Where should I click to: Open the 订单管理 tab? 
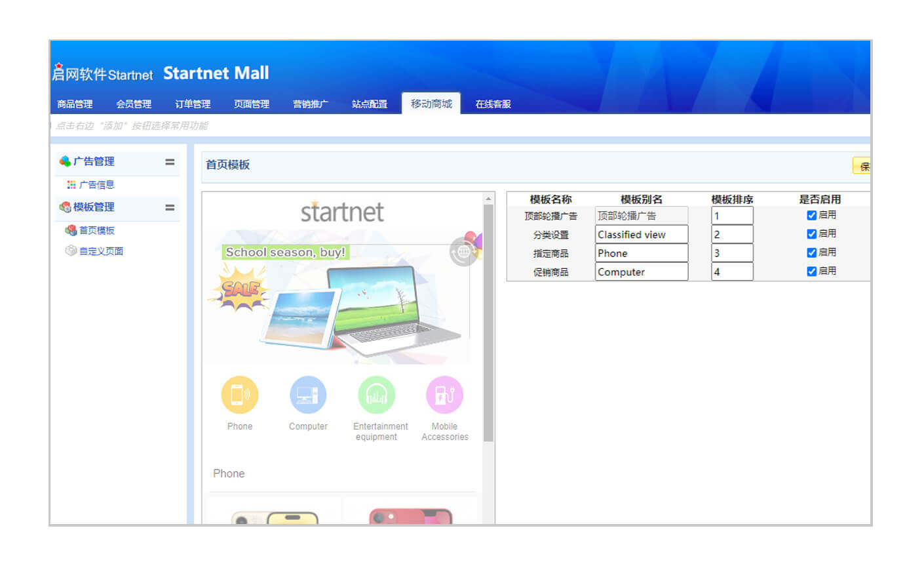[193, 104]
